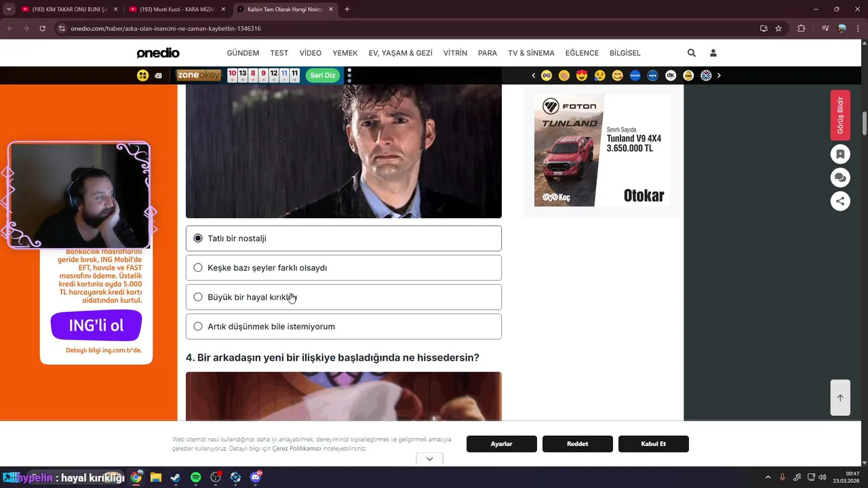Open Spotify from taskbar

(195, 478)
